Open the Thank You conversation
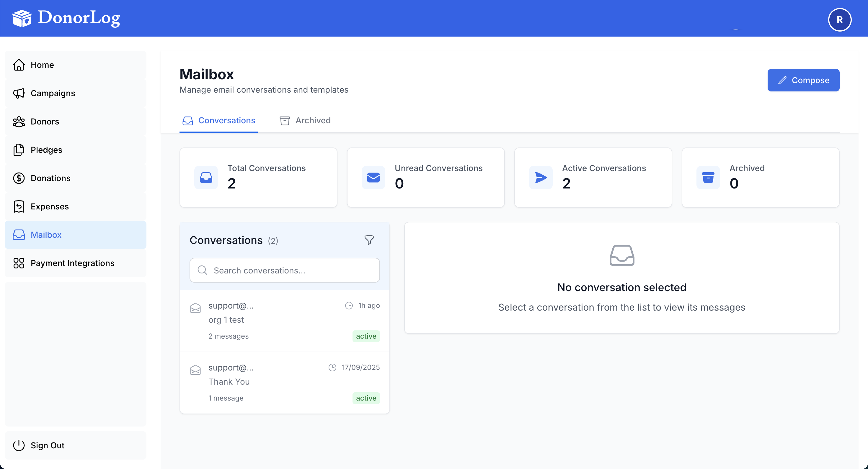 [284, 382]
